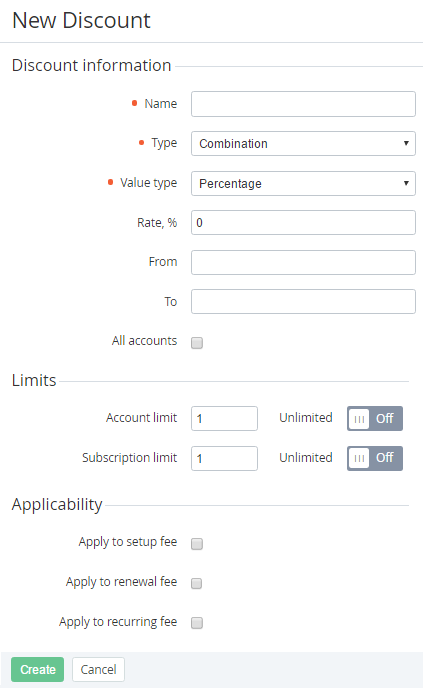Click the All accounts label
Image resolution: width=423 pixels, height=688 pixels.
[144, 340]
